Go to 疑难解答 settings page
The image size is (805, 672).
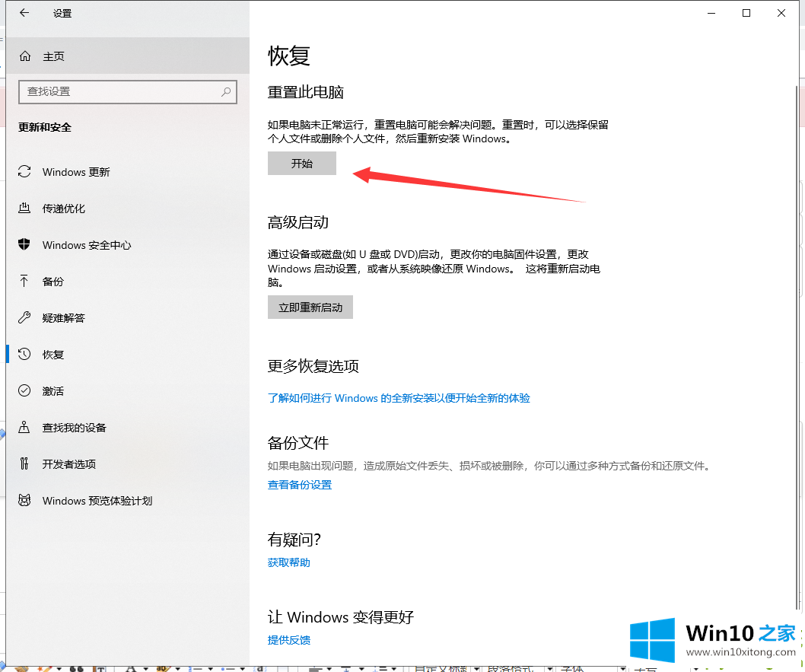pos(127,318)
